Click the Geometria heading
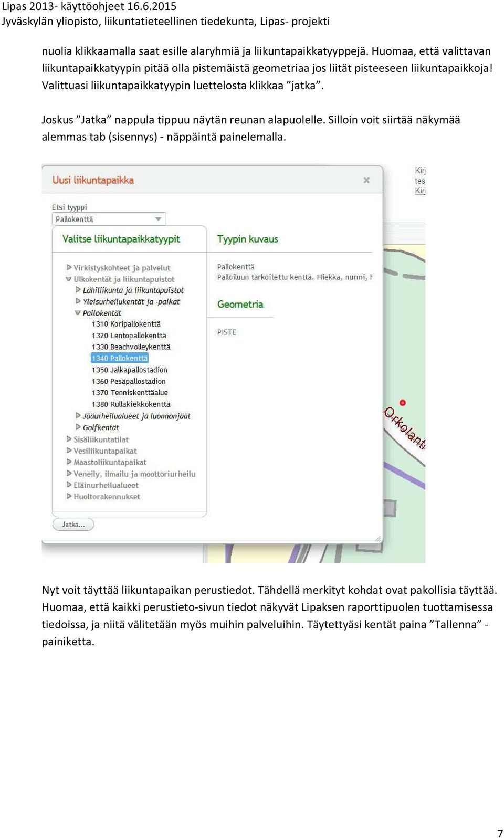Viewport: 504px width, 838px height. (240, 304)
